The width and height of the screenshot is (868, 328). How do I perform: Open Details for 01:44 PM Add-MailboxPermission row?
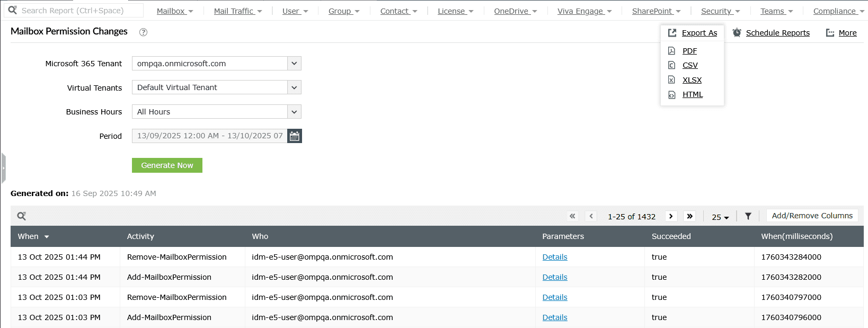(x=555, y=277)
